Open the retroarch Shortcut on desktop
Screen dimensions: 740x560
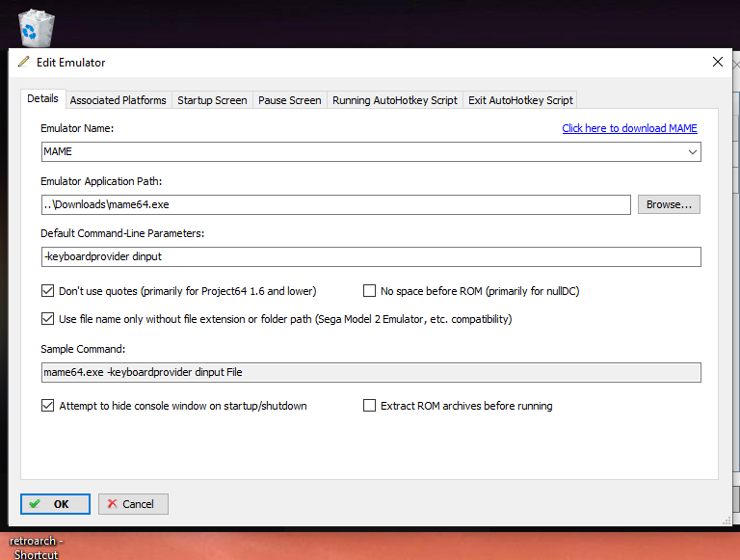click(36, 547)
